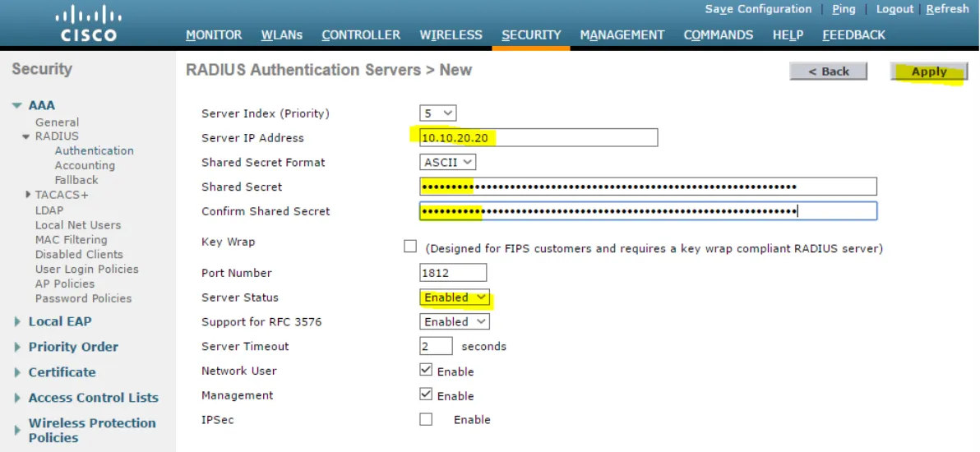980x452 pixels.
Task: Click the Server Timeout seconds field
Action: tap(436, 346)
